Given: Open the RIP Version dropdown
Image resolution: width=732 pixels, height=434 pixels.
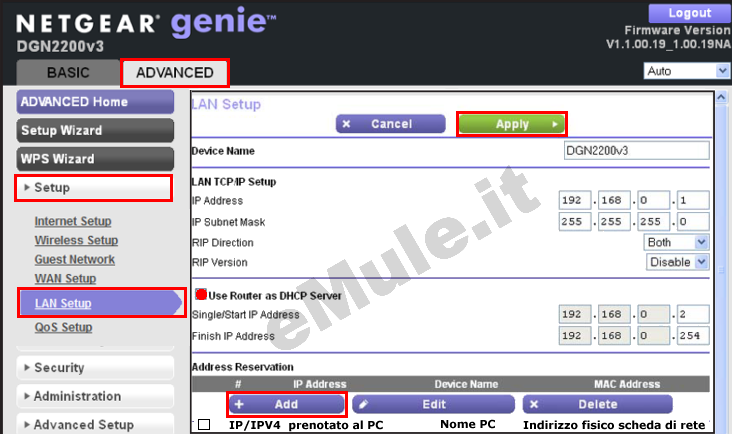Looking at the screenshot, I should [x=677, y=262].
